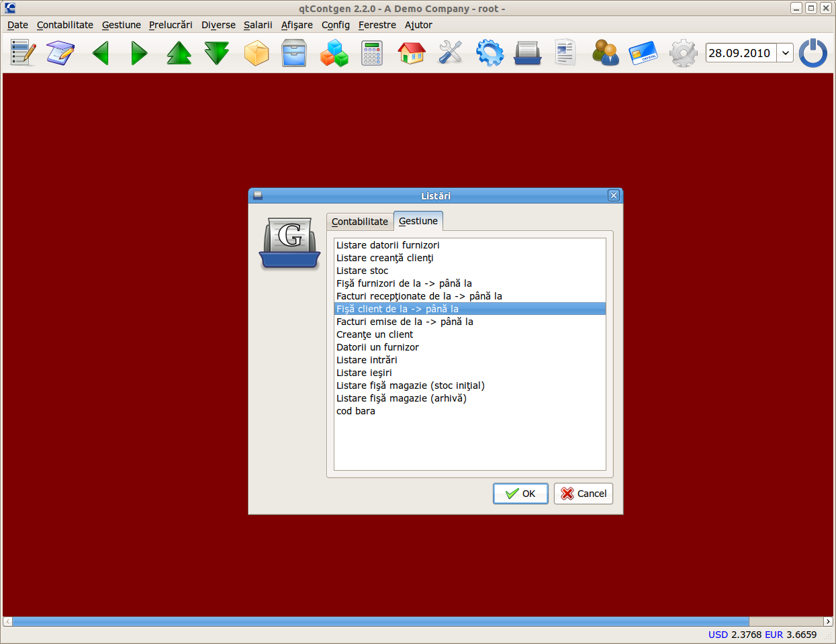
Task: Click the qtContgen app icon in title bar
Action: coord(9,8)
